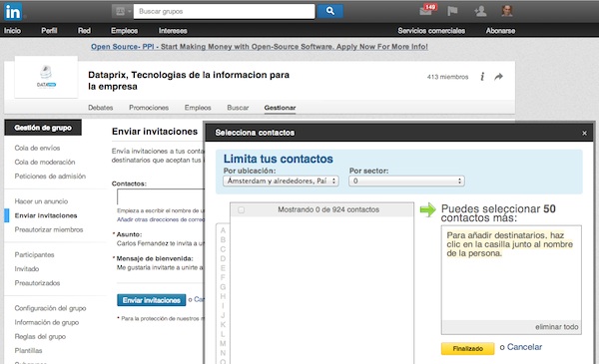Open Red in the main navigation
The image size is (599, 364).
coord(84,31)
